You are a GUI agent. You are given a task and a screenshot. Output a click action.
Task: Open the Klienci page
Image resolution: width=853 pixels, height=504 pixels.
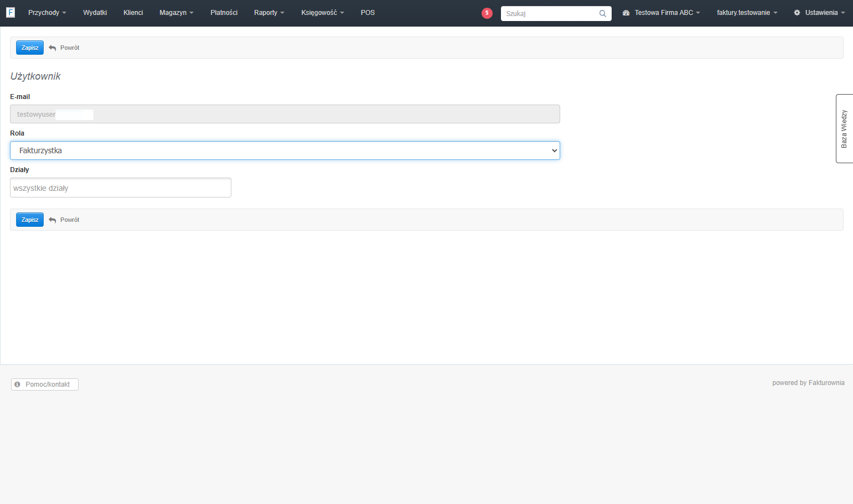point(133,13)
